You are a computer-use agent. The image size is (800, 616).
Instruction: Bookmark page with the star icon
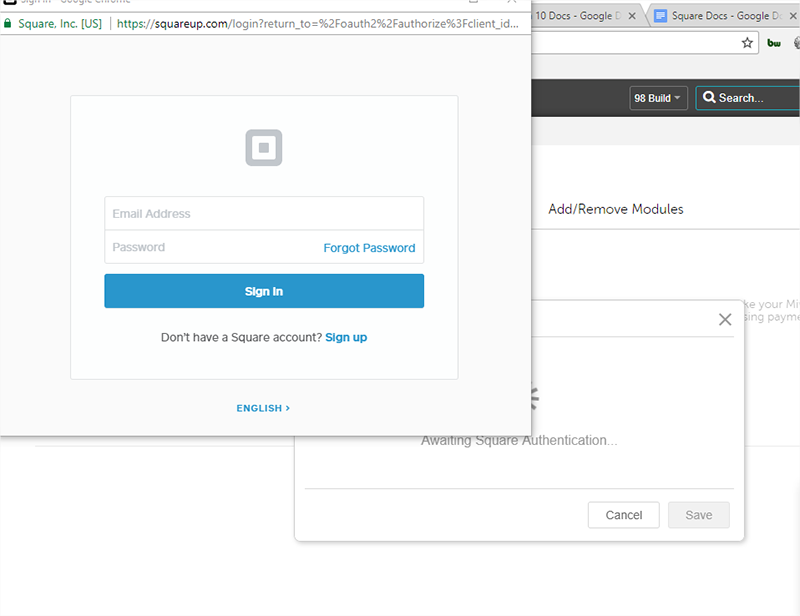click(747, 43)
